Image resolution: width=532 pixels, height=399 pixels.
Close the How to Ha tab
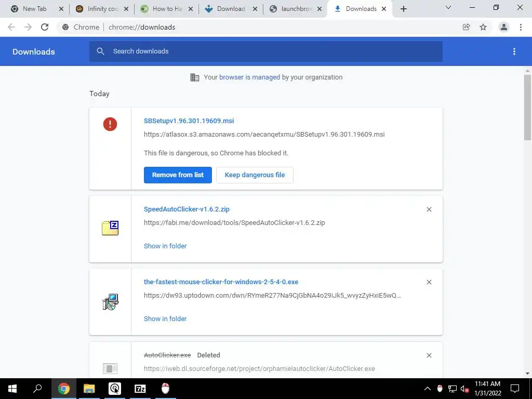click(191, 9)
